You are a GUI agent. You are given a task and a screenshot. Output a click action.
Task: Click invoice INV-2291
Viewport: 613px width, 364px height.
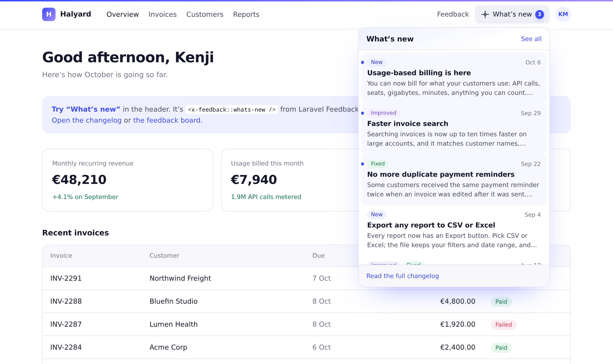click(x=66, y=279)
